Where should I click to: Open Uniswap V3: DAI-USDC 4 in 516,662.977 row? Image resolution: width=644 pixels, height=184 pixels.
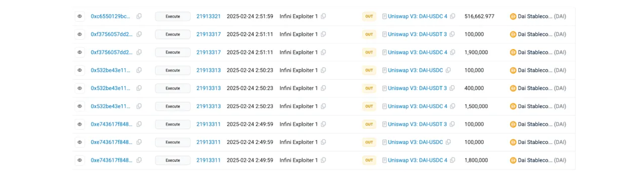point(418,16)
